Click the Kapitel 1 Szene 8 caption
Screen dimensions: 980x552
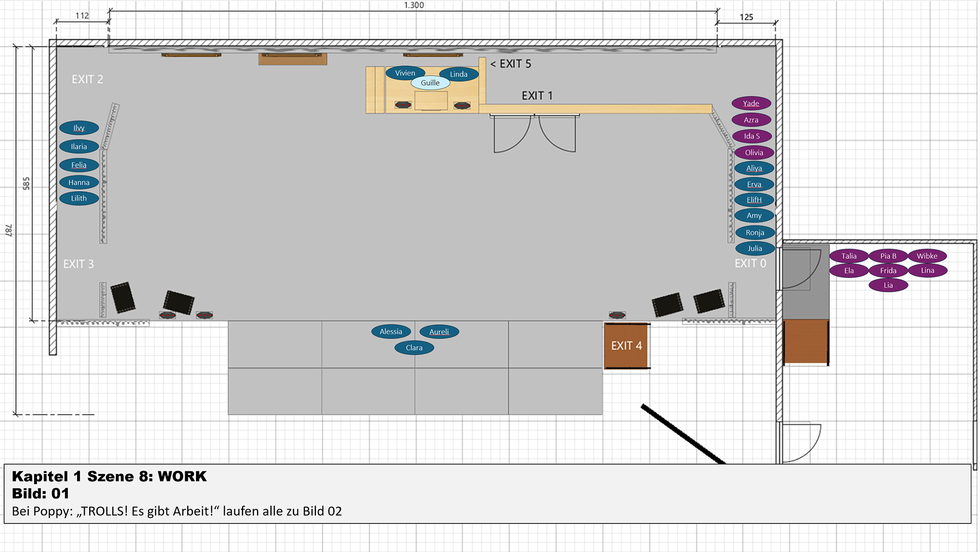109,476
